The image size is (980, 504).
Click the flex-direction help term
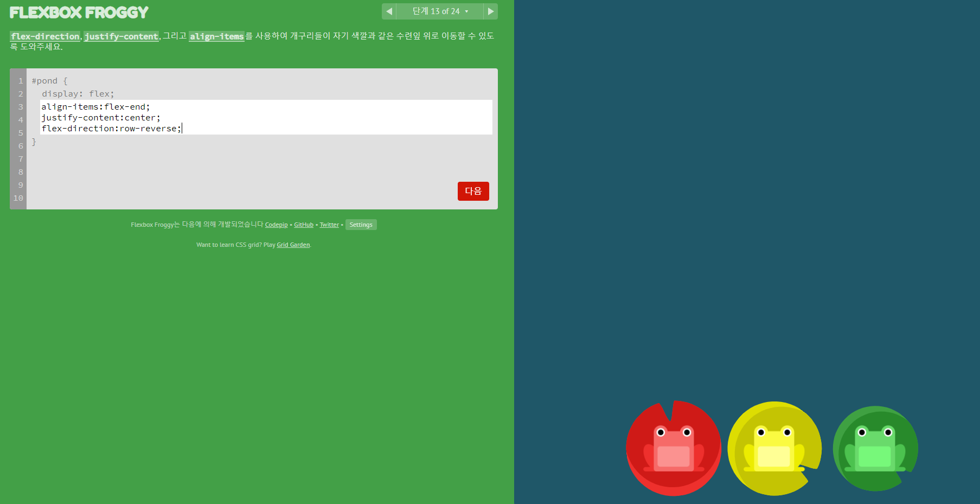45,36
